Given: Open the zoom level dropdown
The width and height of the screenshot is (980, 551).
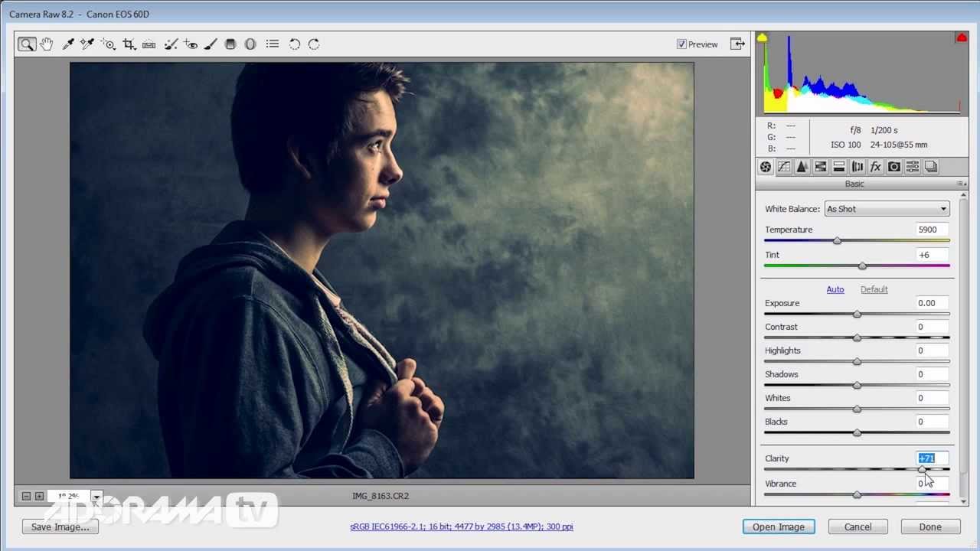Looking at the screenshot, I should pyautogui.click(x=96, y=496).
